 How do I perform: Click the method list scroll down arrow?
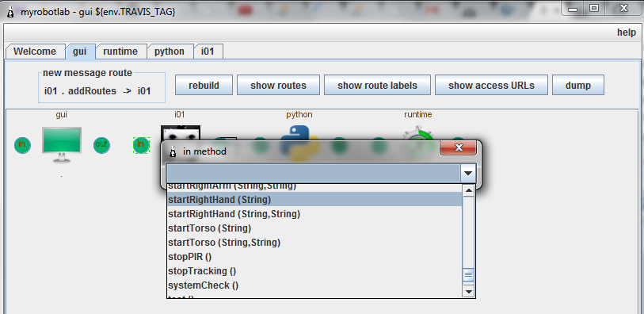point(469,291)
